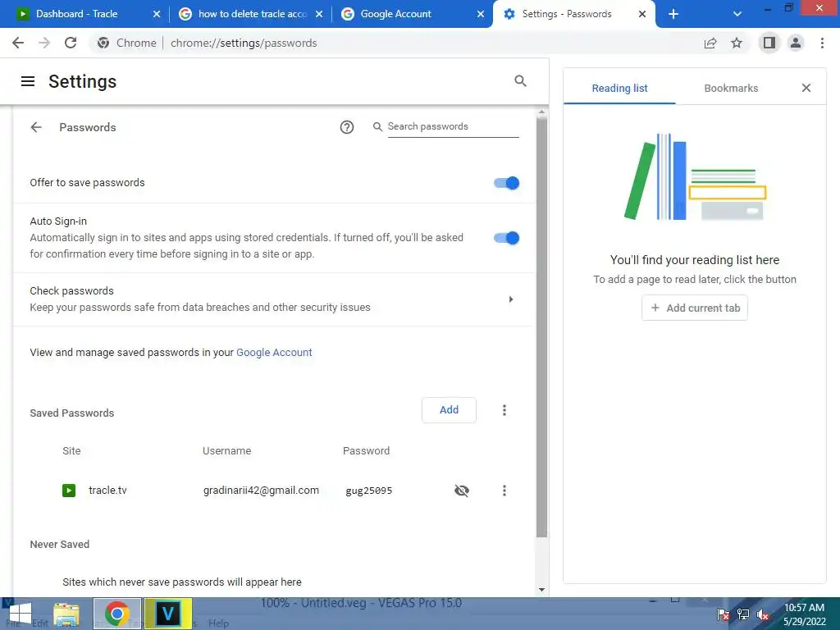Click the Settings search magnifier icon
Screen dimensions: 840x630
[520, 81]
